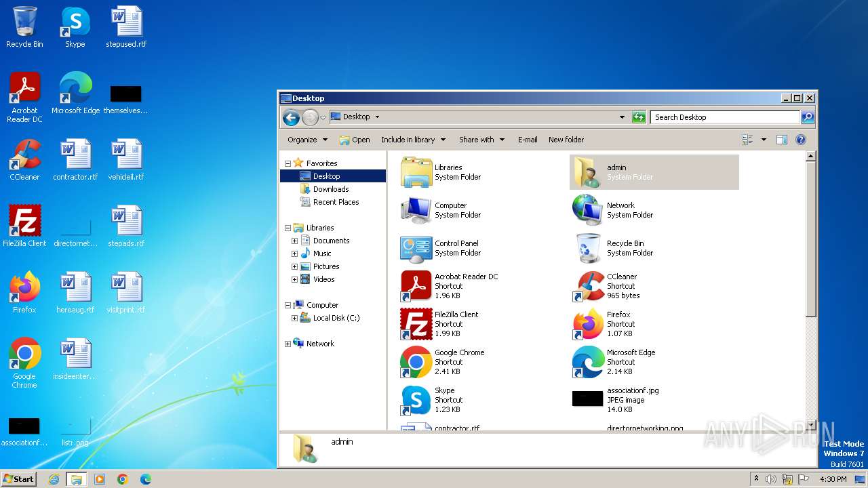Open change view options dropdown arrow
The width and height of the screenshot is (868, 488).
764,140
